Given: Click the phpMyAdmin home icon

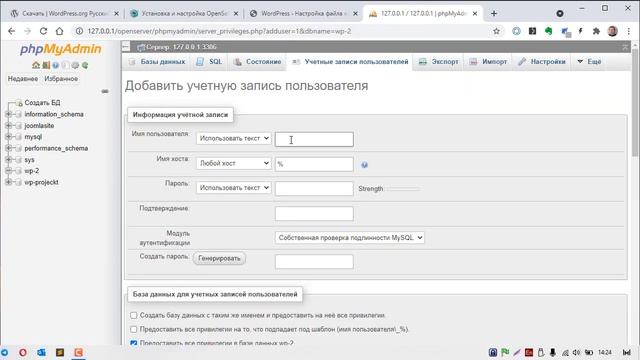Looking at the screenshot, I should 36,65.
